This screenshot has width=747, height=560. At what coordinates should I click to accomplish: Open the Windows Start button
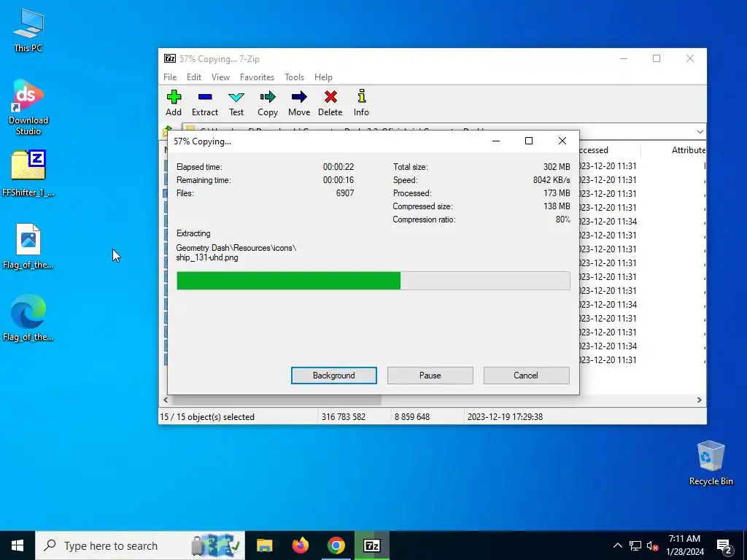pos(18,545)
